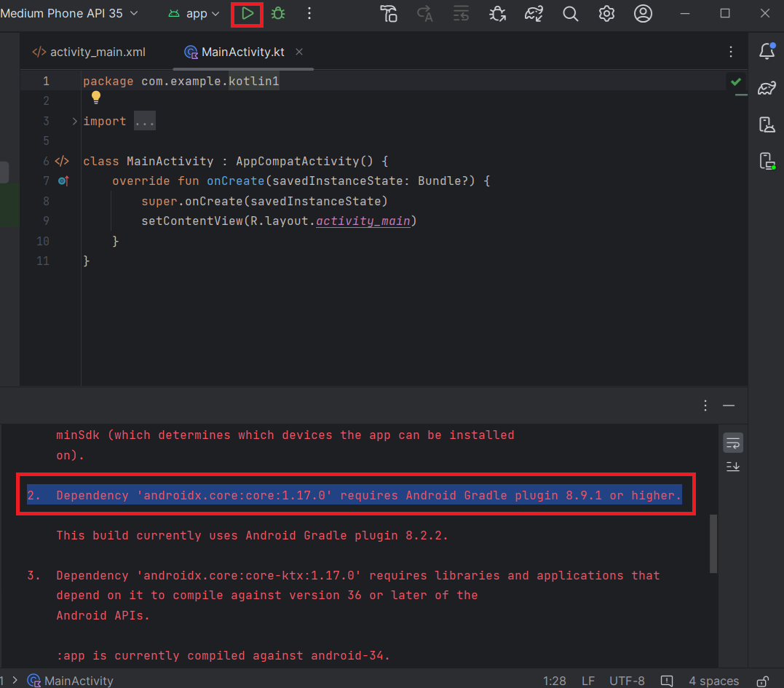Click the UTF-8 encoding selector
The image size is (784, 688).
[x=626, y=681]
